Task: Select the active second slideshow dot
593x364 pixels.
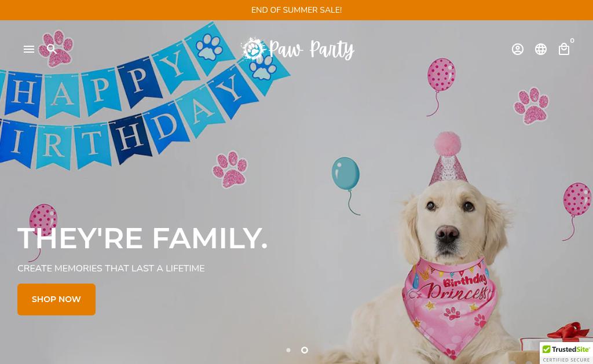Action: (304, 350)
